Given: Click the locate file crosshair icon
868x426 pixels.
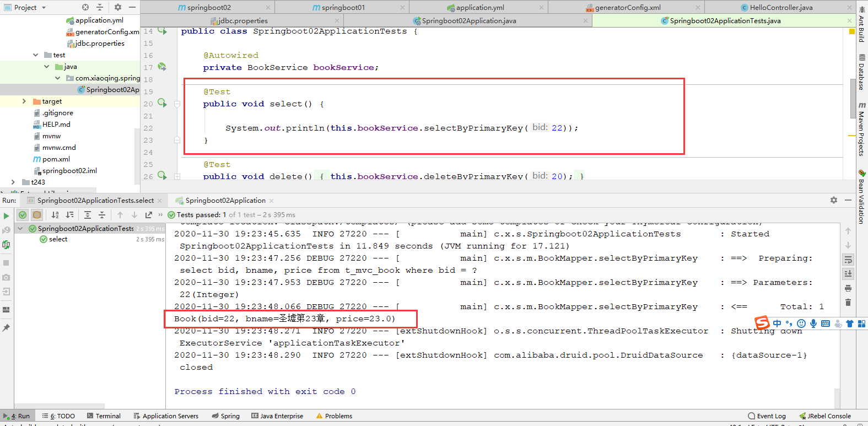Looking at the screenshot, I should point(85,7).
